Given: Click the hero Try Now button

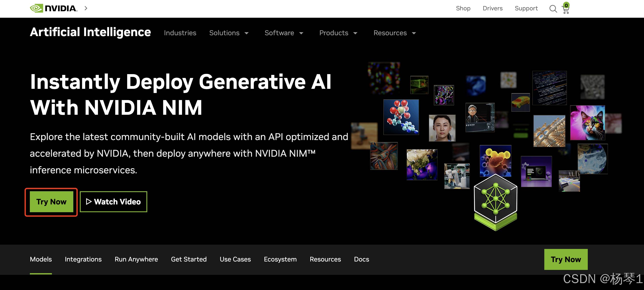Looking at the screenshot, I should tap(51, 202).
